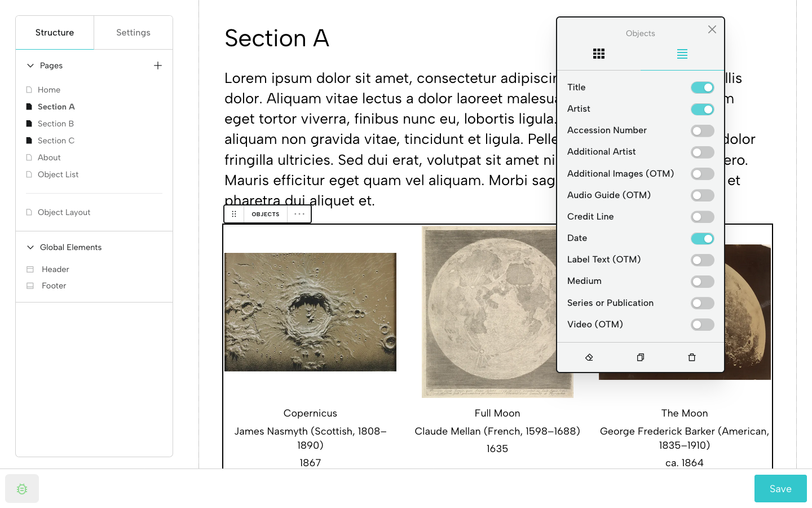Collapse the Global Elements section
This screenshot has height=508, width=812.
30,247
